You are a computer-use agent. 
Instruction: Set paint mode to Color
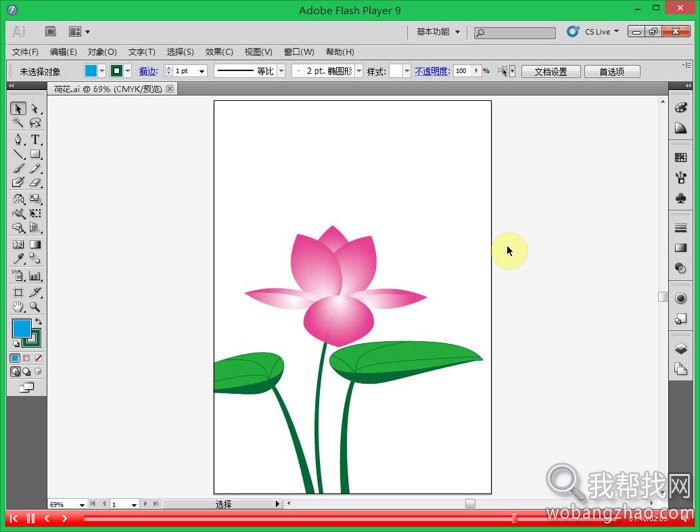(15, 358)
